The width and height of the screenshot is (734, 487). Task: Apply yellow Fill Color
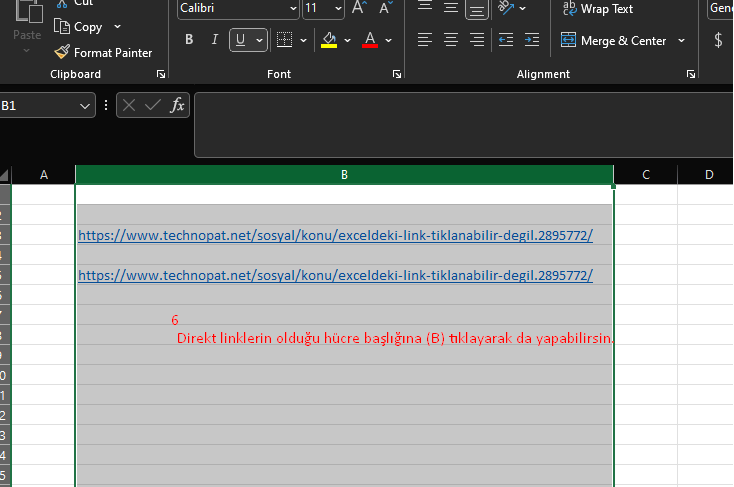tap(329, 40)
